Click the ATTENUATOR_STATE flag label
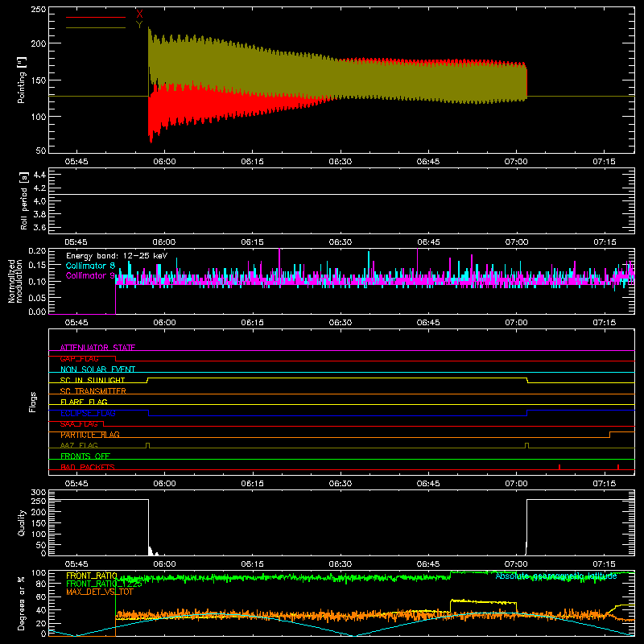 tap(97, 348)
